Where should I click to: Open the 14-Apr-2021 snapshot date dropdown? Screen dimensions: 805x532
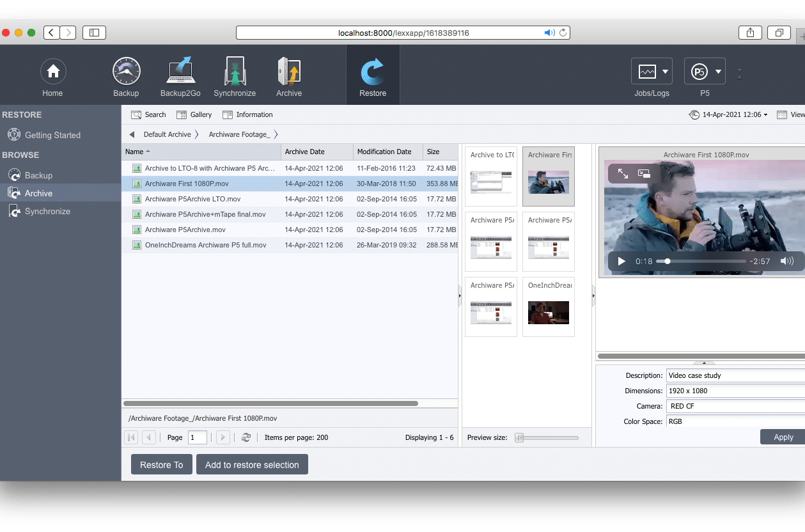coord(728,114)
